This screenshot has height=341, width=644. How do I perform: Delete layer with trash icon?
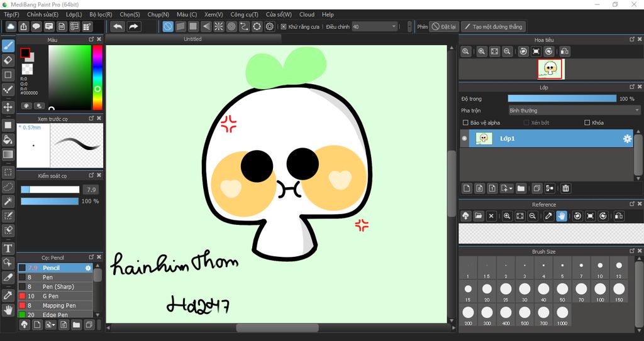click(565, 188)
